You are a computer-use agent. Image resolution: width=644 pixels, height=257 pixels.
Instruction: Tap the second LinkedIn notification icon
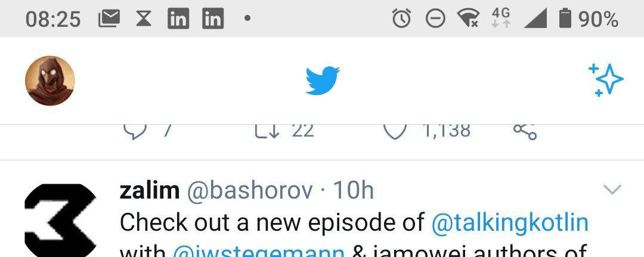point(213,19)
